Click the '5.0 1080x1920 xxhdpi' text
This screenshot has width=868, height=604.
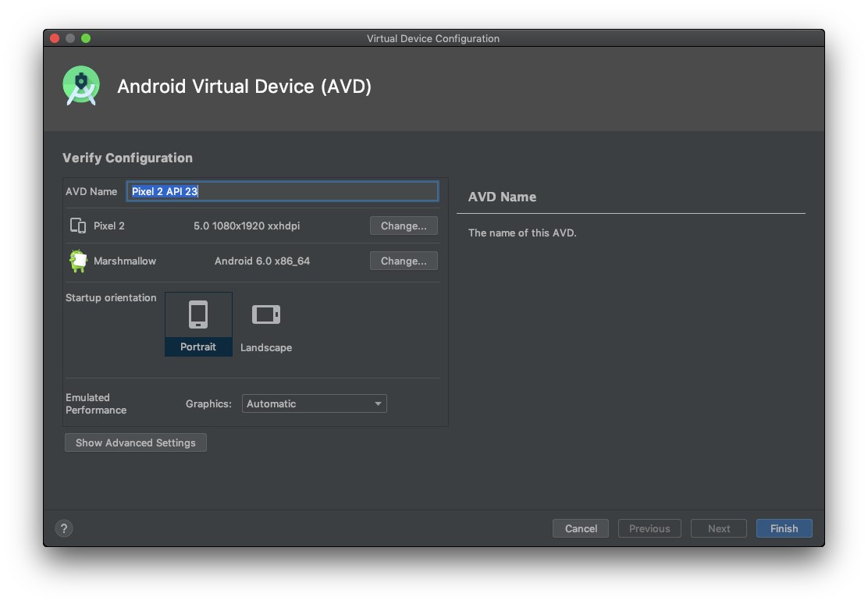(247, 226)
